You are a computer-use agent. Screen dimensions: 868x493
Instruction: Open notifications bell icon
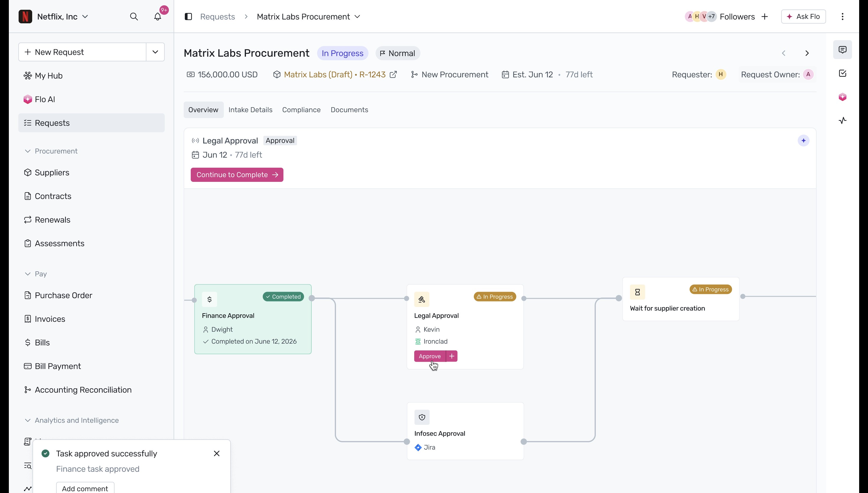coord(158,17)
